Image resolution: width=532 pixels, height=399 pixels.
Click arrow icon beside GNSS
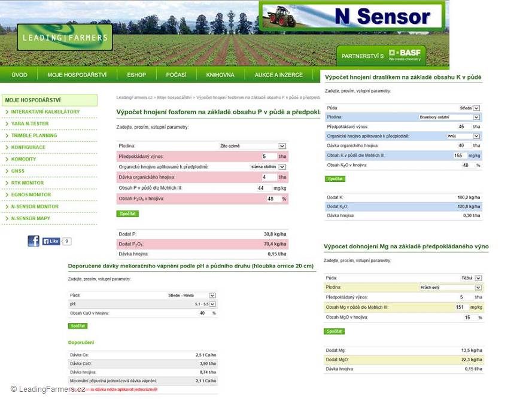[x=7, y=171]
